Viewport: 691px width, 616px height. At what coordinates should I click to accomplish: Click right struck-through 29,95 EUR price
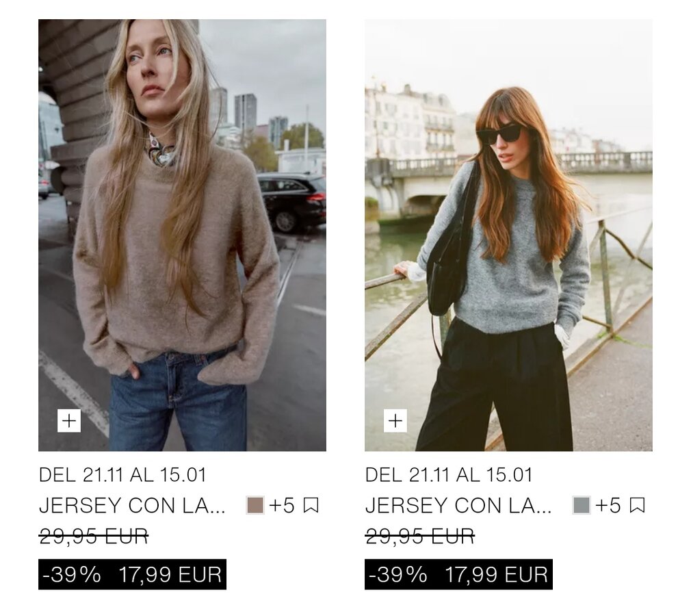tap(420, 537)
